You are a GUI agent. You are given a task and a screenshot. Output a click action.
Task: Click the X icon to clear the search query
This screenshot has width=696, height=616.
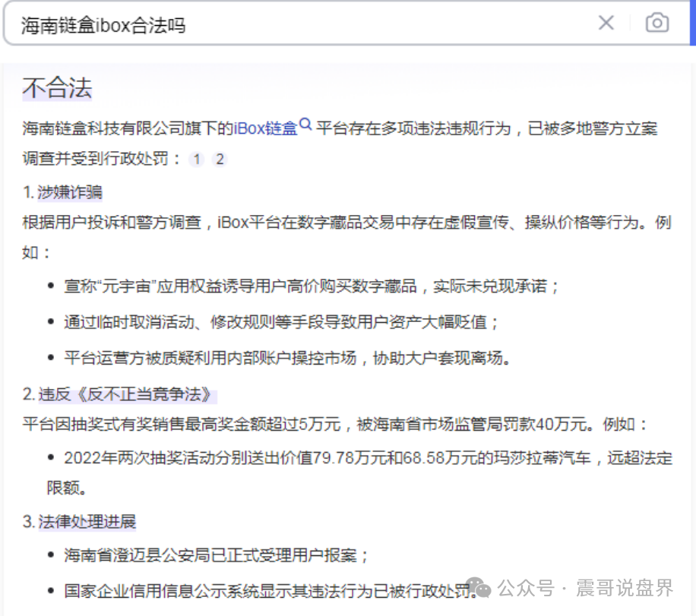(x=606, y=23)
